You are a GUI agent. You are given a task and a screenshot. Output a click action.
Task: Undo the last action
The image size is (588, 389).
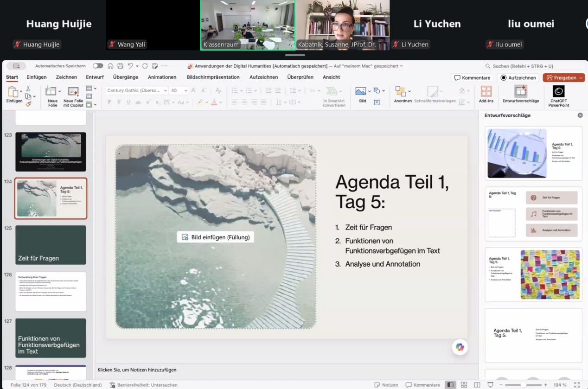click(131, 66)
